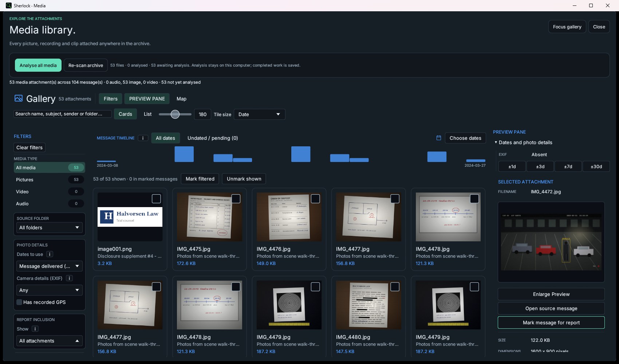The image size is (619, 364).
Task: Click Analyse all media button
Action: point(38,65)
